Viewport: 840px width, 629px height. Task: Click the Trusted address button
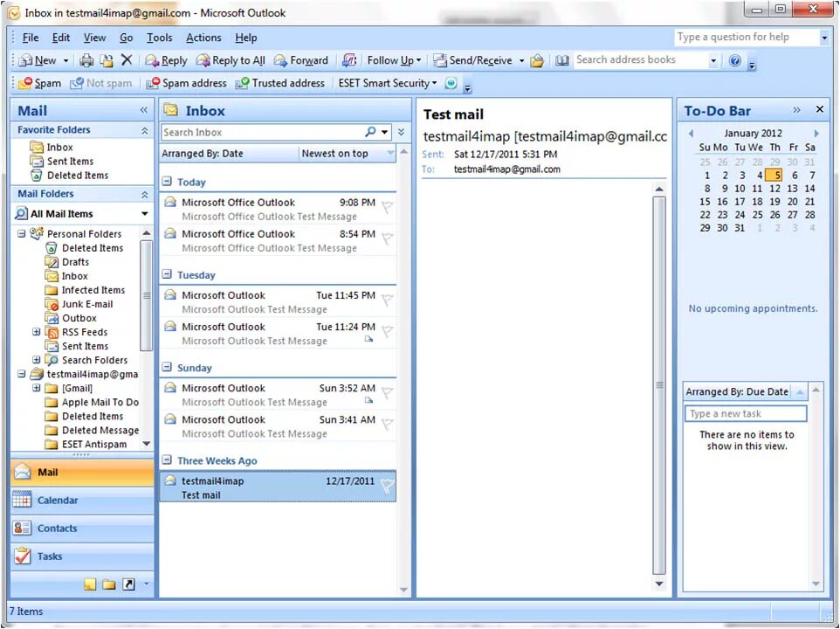(x=280, y=84)
